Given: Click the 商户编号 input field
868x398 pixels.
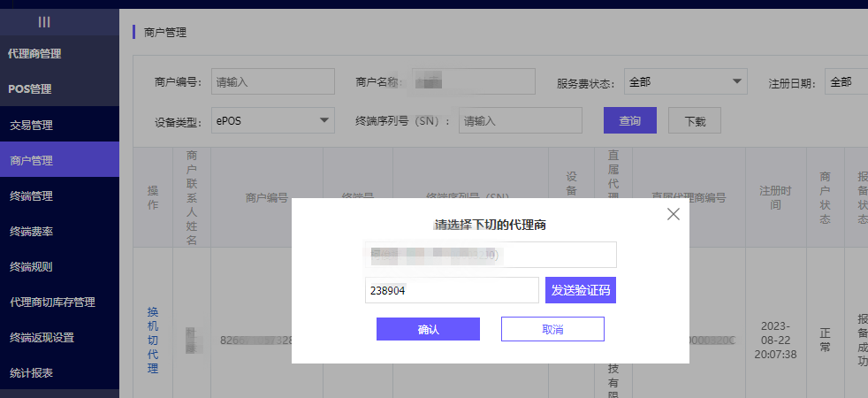Looking at the screenshot, I should coord(273,82).
